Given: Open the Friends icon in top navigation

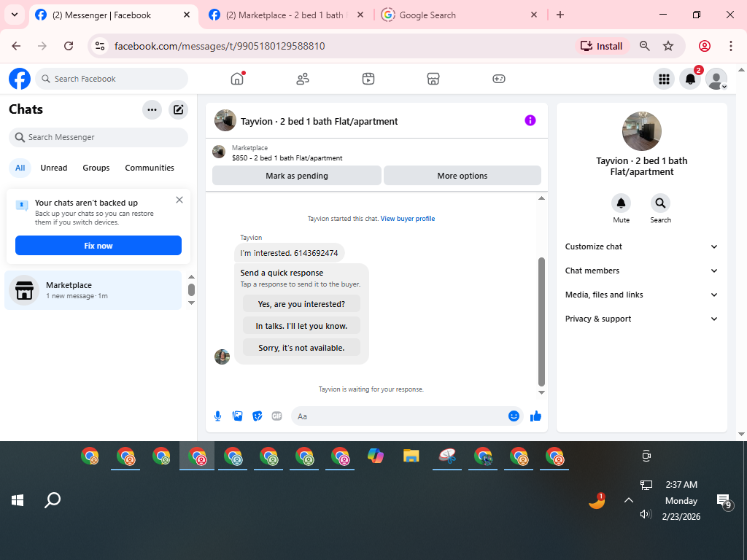Looking at the screenshot, I should point(303,79).
